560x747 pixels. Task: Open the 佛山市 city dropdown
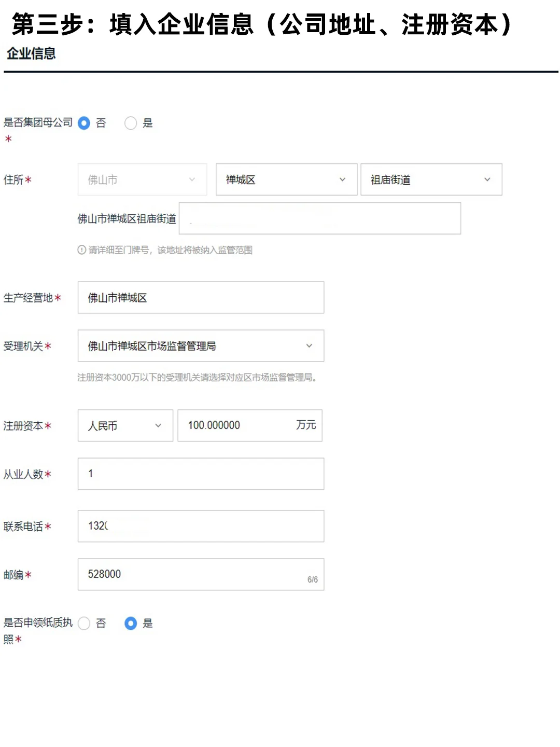(x=142, y=179)
